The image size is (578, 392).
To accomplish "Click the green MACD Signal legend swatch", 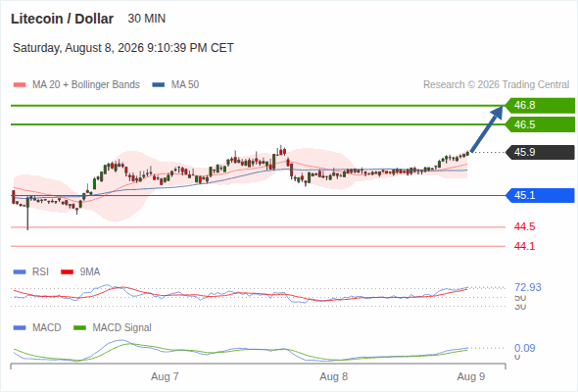I will click(79, 328).
